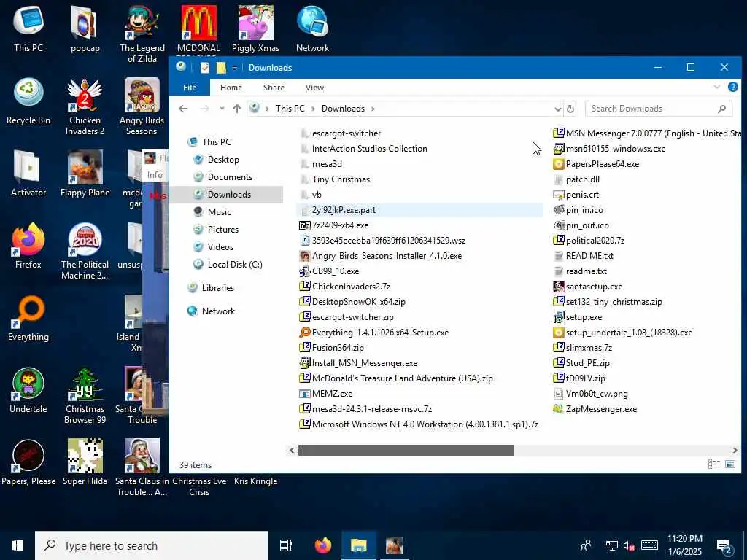This screenshot has width=747, height=560.
Task: Switch to Details view layout icon
Action: click(x=713, y=464)
